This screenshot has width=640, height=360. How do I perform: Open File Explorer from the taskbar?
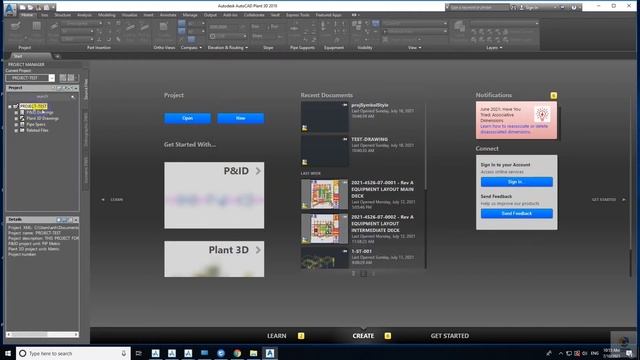(253, 353)
